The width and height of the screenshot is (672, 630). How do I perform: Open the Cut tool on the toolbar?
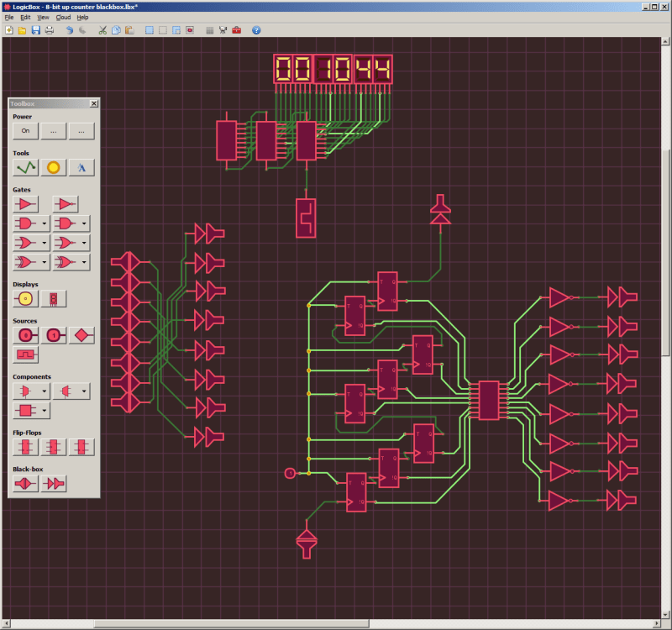point(102,30)
